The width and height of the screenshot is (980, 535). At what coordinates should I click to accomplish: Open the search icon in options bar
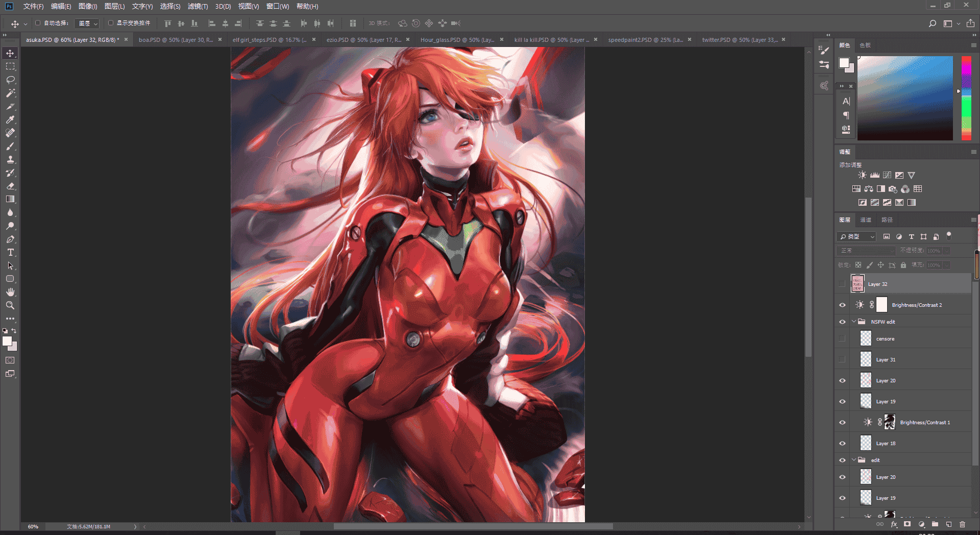coord(932,23)
